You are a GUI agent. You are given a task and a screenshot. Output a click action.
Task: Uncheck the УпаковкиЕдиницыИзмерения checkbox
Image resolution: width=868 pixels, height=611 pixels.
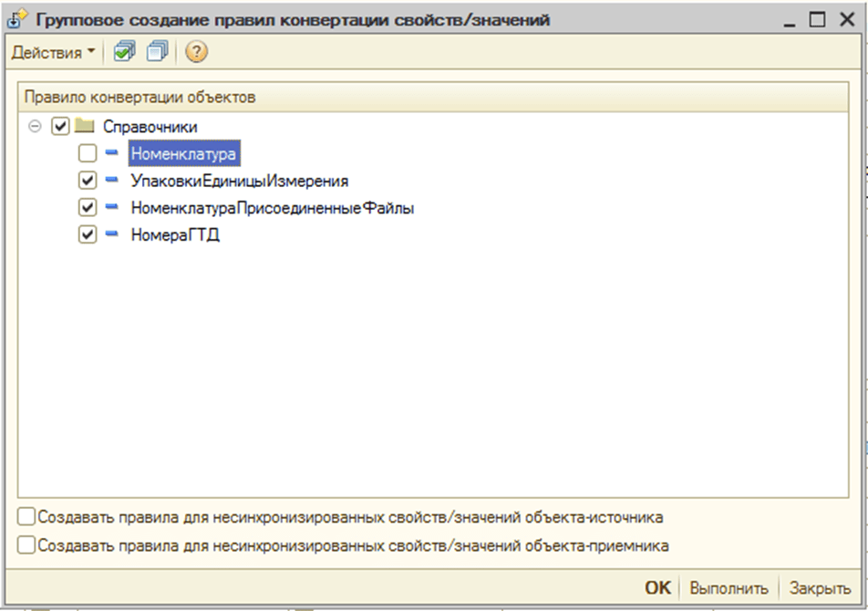click(x=88, y=181)
